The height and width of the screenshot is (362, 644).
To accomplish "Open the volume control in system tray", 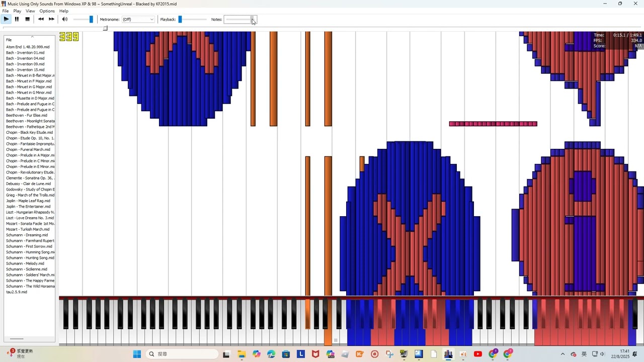I will tap(602, 354).
